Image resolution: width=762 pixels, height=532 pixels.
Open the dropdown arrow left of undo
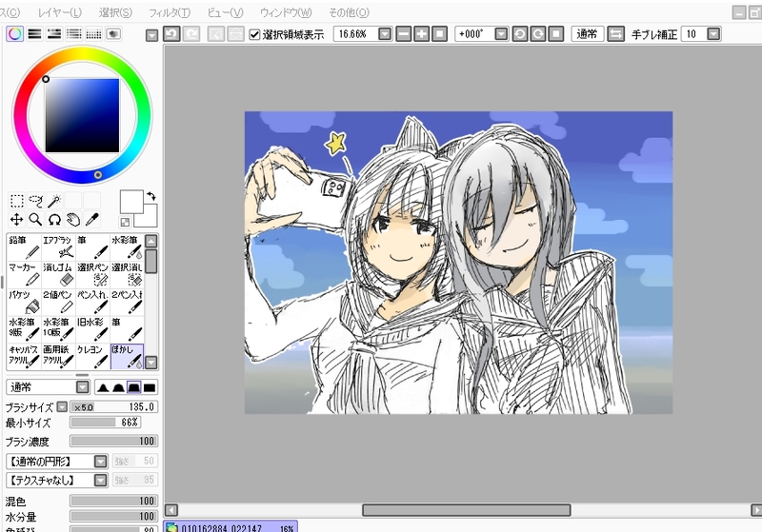click(151, 35)
